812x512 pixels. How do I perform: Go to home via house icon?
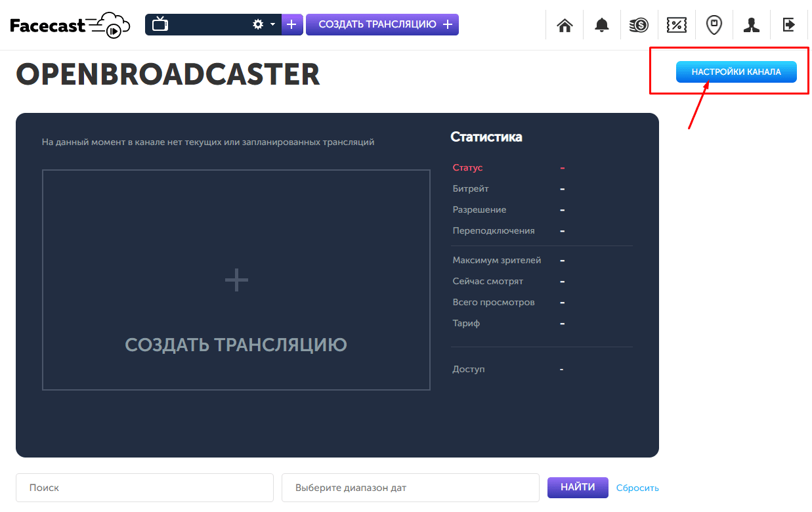(565, 25)
